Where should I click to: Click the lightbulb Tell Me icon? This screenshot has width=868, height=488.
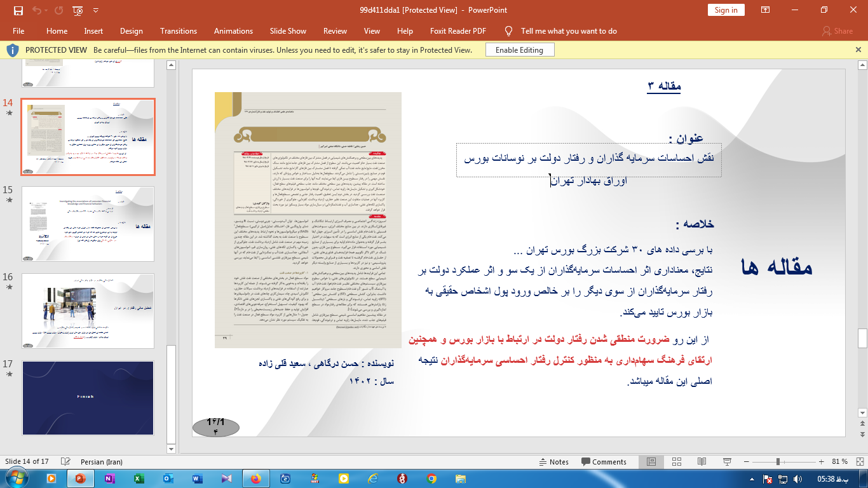508,31
